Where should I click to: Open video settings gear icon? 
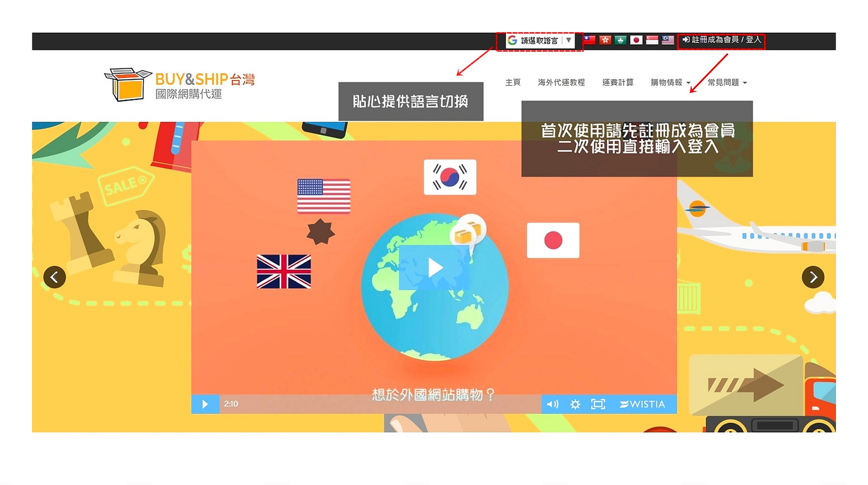(575, 404)
